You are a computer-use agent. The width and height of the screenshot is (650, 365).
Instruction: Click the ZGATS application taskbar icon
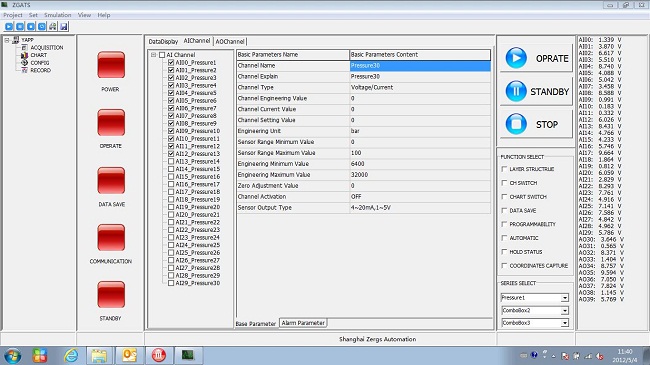point(187,355)
